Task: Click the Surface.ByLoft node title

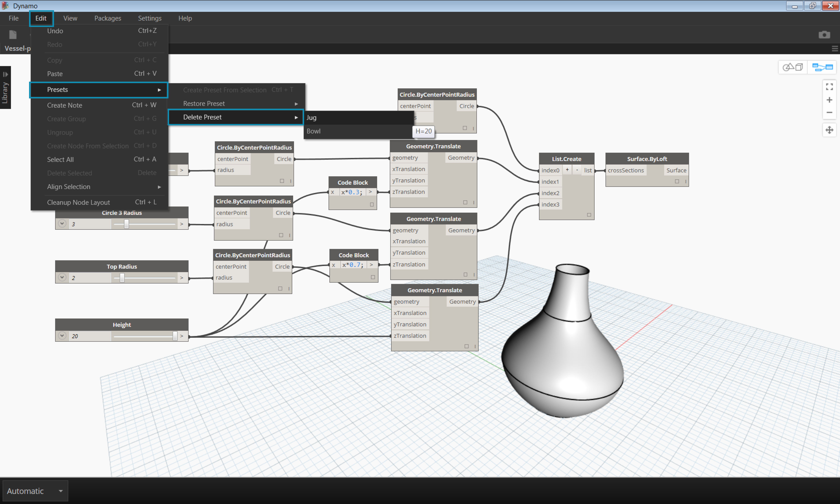Action: (x=647, y=159)
